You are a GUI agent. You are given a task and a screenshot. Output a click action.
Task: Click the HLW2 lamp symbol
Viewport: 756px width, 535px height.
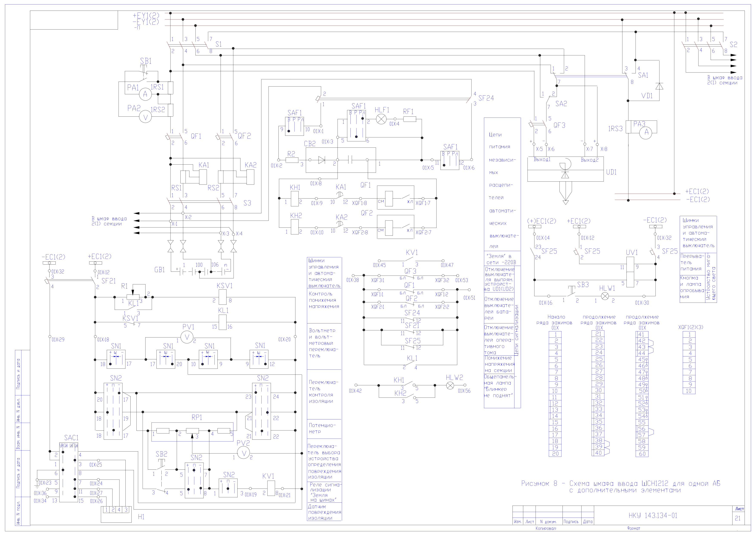(x=450, y=385)
